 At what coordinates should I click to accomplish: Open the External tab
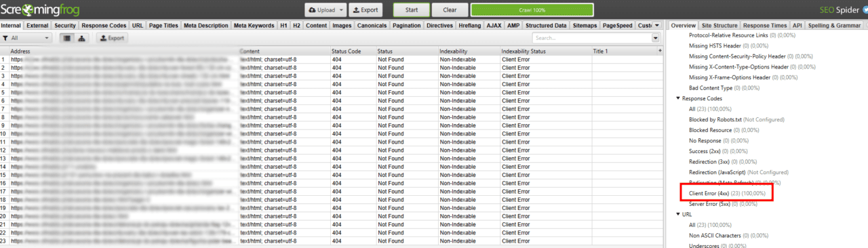pyautogui.click(x=37, y=25)
